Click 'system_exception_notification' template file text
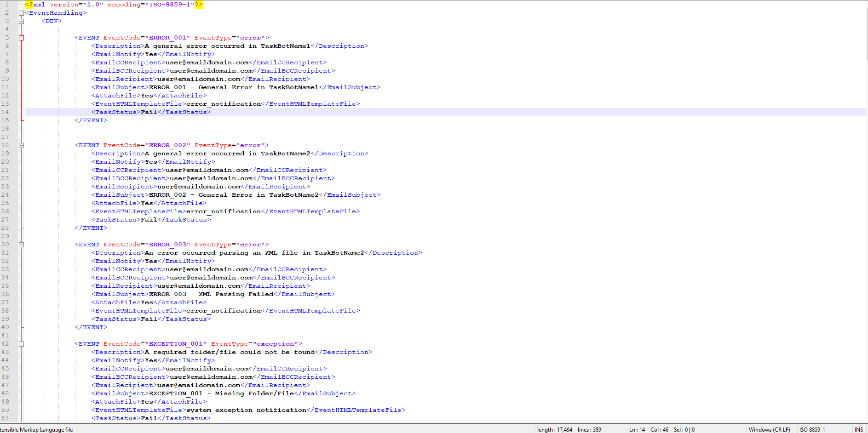 click(247, 410)
